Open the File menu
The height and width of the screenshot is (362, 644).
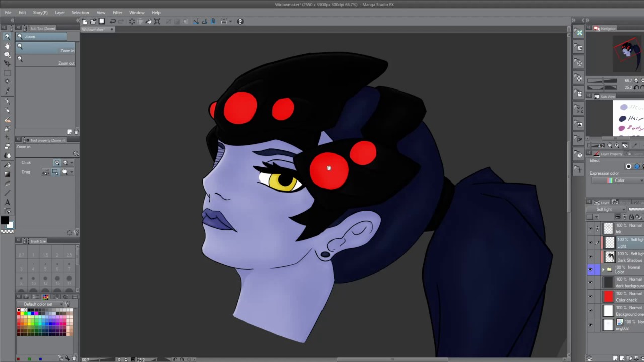[x=8, y=12]
